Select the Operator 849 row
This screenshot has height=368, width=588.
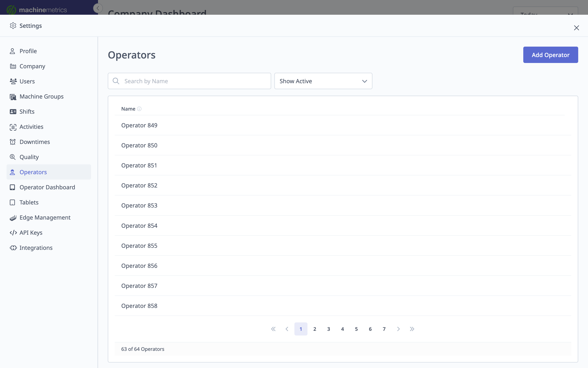tap(343, 125)
